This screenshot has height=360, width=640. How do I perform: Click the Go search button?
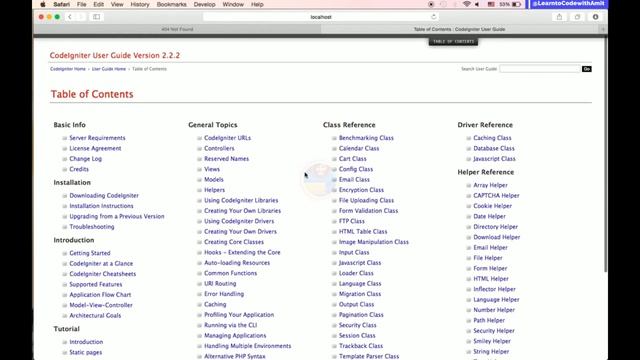click(587, 69)
